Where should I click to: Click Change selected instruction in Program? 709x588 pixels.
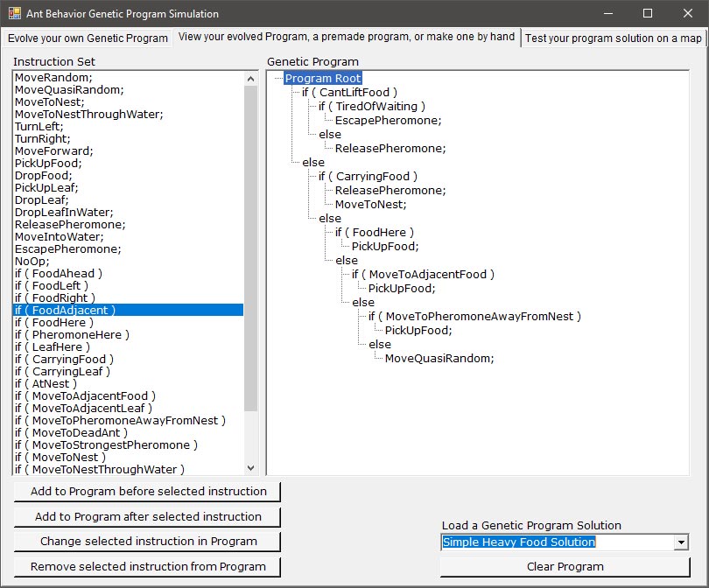coord(147,542)
